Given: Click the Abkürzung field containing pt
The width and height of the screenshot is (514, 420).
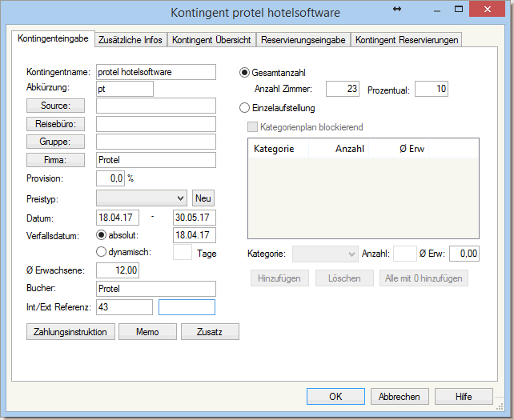Looking at the screenshot, I should tap(125, 89).
